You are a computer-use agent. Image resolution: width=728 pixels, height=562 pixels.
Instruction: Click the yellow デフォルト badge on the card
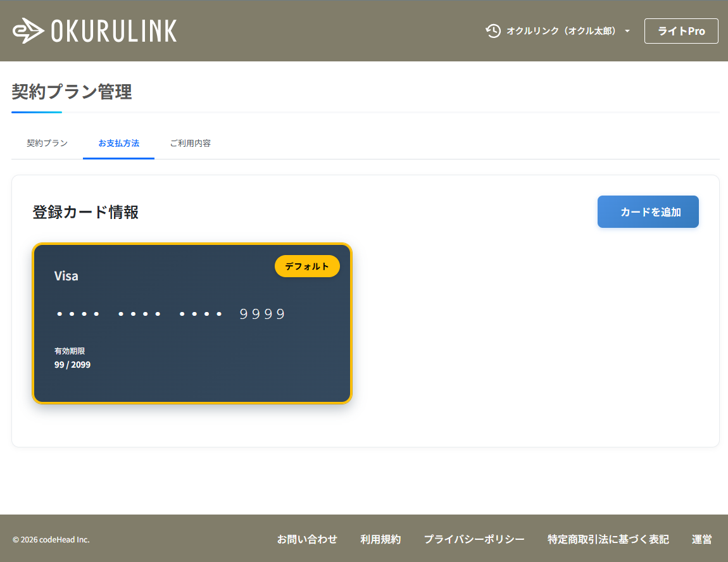pyautogui.click(x=307, y=266)
